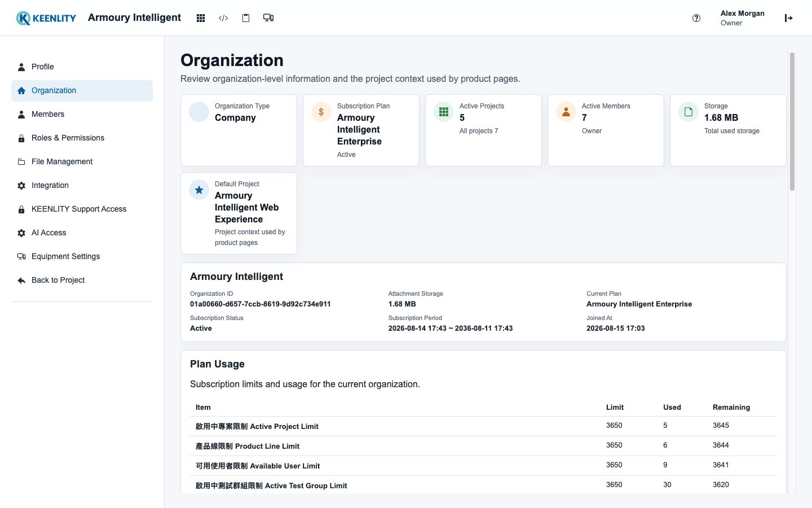812x508 pixels.
Task: Open KEENLITY Support Access
Action: [82, 209]
